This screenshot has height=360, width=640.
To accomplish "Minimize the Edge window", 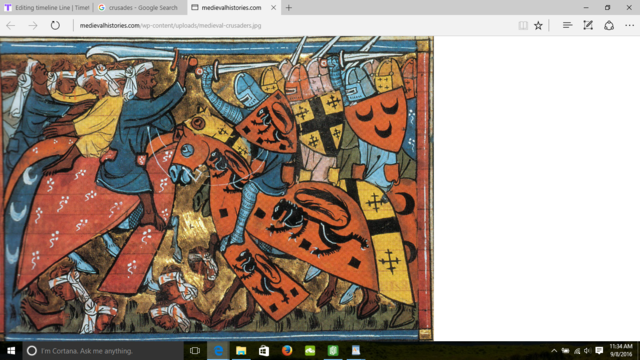I will click(586, 7).
